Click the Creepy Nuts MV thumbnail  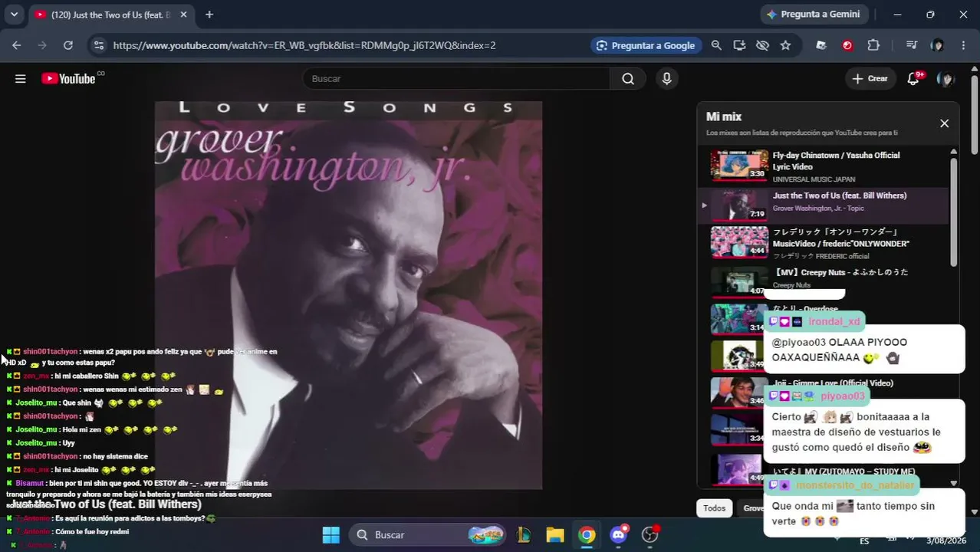[739, 281]
